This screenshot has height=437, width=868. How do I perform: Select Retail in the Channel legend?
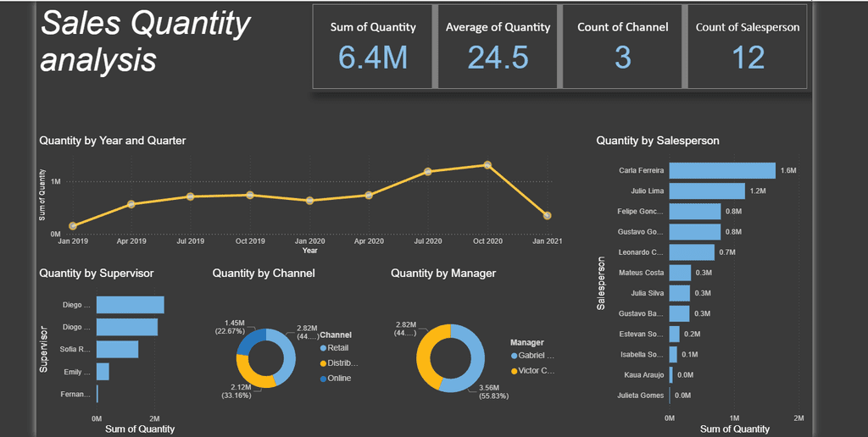[x=334, y=348]
